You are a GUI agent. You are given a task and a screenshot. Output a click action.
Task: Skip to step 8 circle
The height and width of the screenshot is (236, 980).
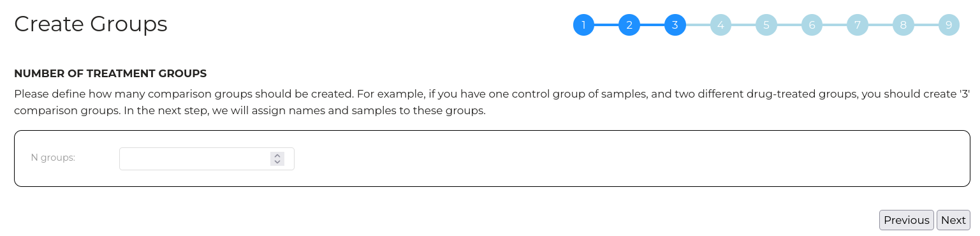click(903, 25)
